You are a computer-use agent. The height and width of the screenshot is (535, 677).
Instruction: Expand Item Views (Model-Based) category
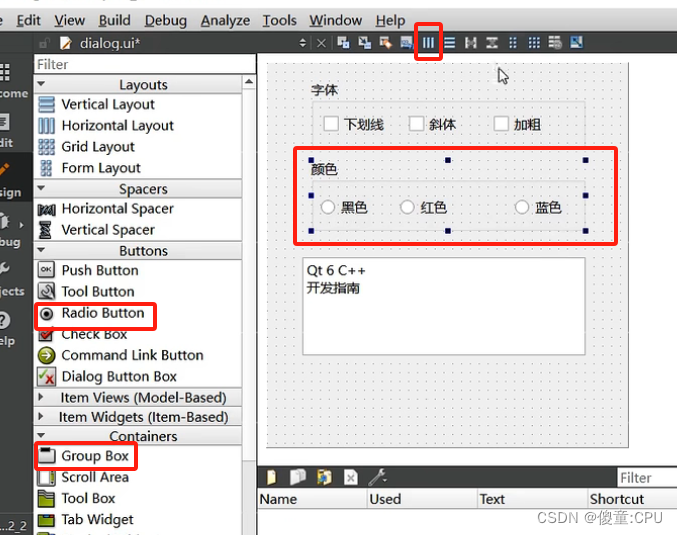[41, 397]
